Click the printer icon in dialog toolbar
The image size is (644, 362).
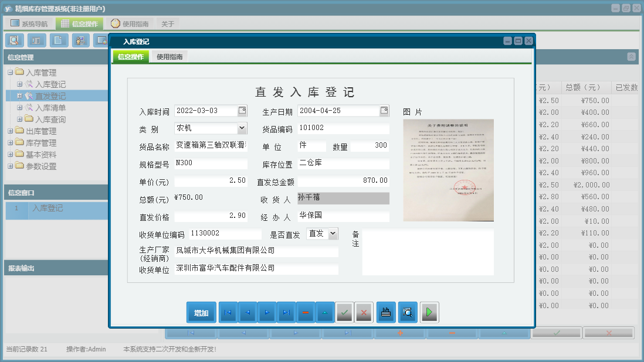(386, 312)
